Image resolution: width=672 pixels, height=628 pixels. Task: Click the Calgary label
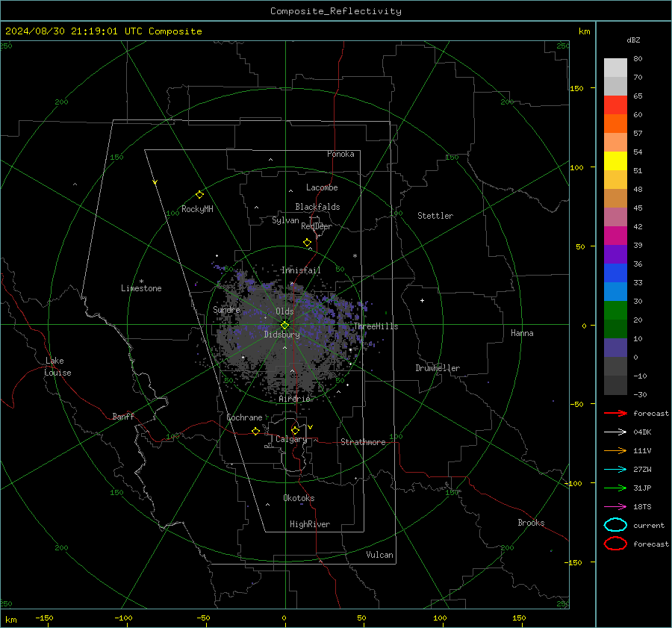(x=291, y=439)
